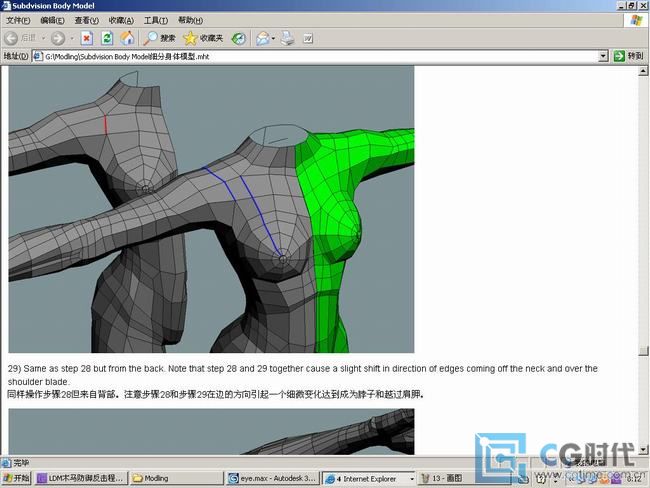Stop page loading with red X icon
Viewport: 650px width, 488px height.
click(x=86, y=38)
